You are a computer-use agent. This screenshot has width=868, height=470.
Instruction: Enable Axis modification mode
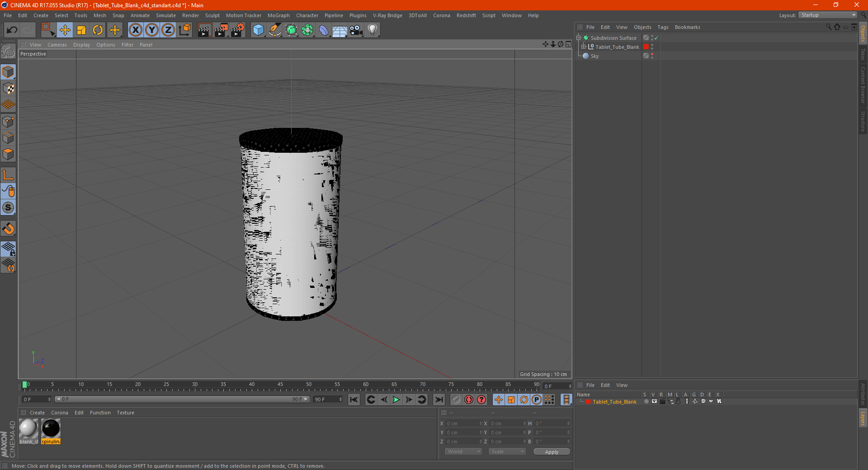[8, 175]
